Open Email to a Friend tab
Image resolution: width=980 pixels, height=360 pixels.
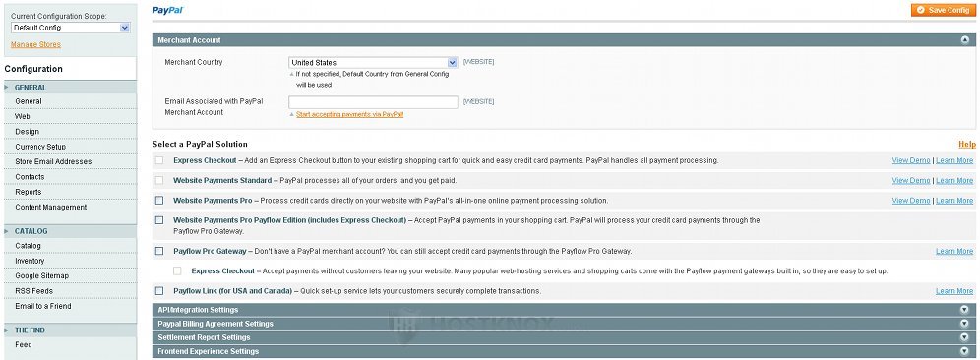[x=70, y=306]
